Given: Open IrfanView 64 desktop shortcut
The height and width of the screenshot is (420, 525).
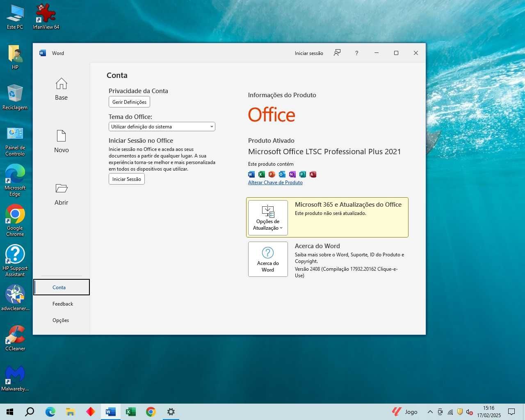Looking at the screenshot, I should [46, 17].
